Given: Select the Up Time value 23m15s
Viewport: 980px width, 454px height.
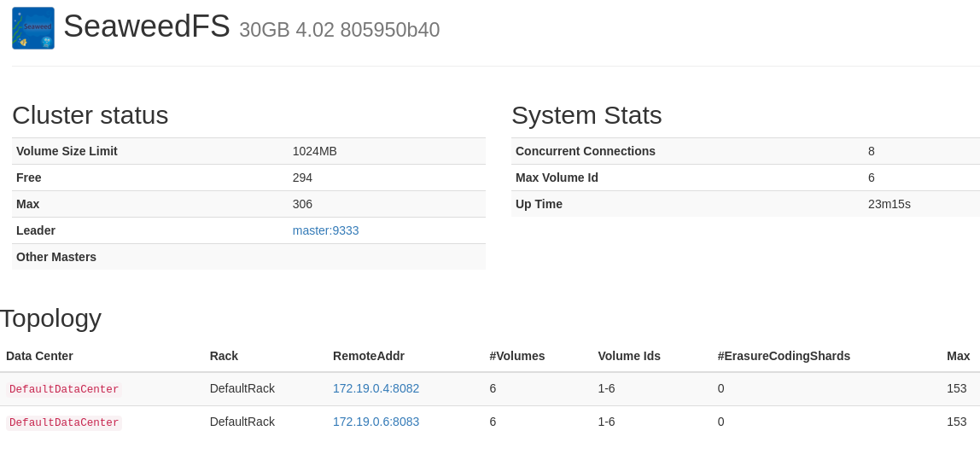Looking at the screenshot, I should click(889, 204).
